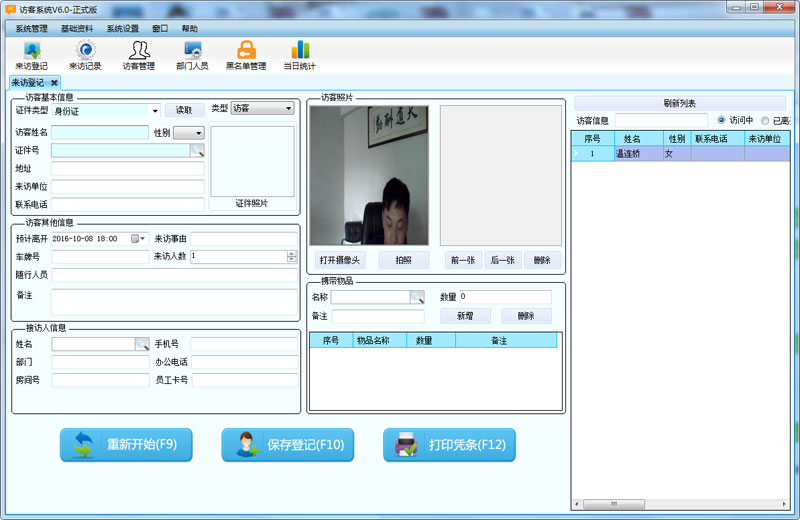Click the 办公电话 input field
The height and width of the screenshot is (520, 800).
244,362
